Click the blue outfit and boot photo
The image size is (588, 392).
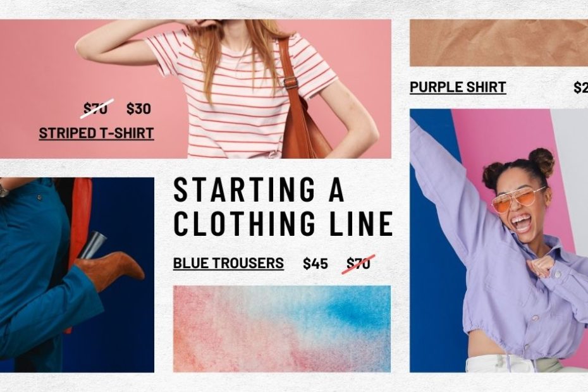coord(77,275)
